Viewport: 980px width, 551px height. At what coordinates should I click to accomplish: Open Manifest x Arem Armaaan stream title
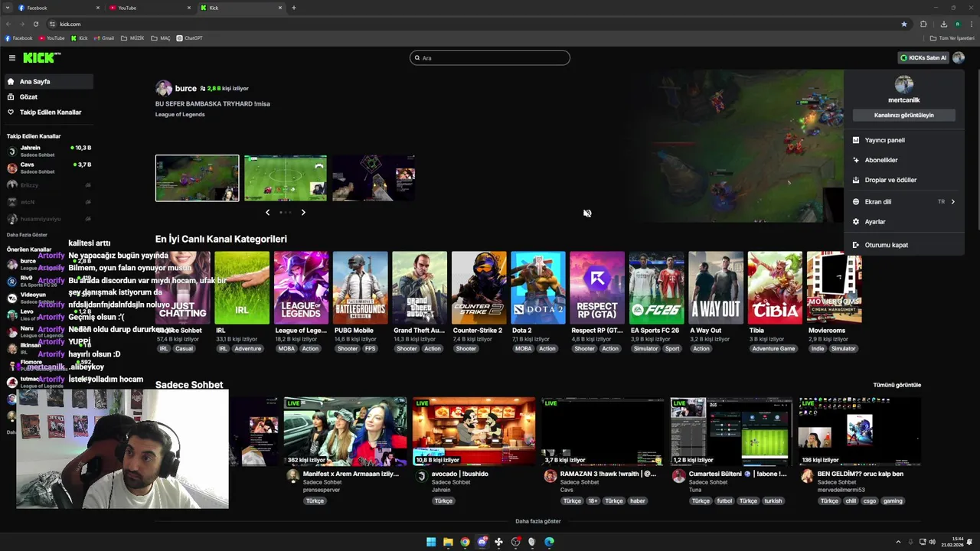(351, 474)
